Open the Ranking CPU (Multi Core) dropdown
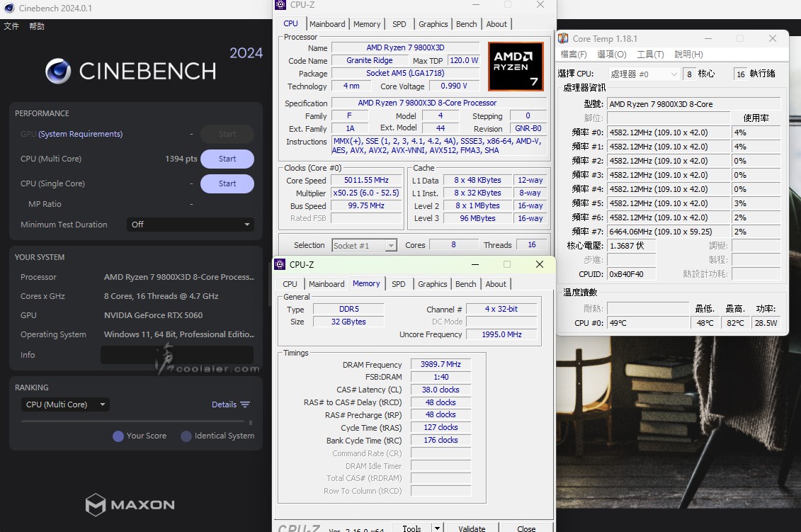The image size is (801, 532). (65, 404)
